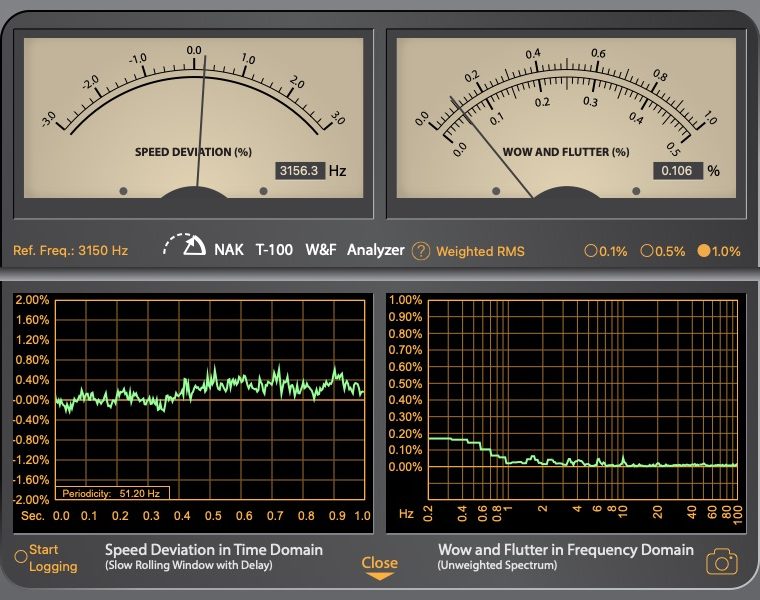
Task: Select the 0.1% range radio button
Action: 591,251
